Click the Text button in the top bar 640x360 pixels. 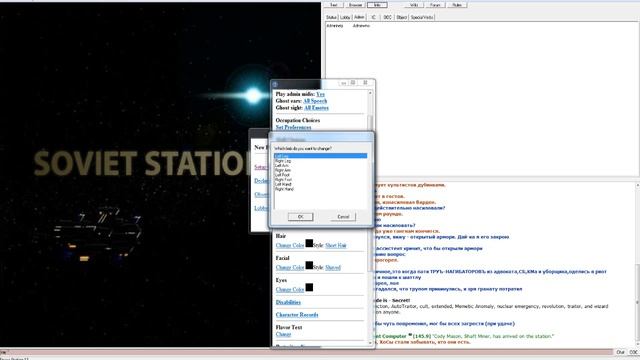[333, 5]
